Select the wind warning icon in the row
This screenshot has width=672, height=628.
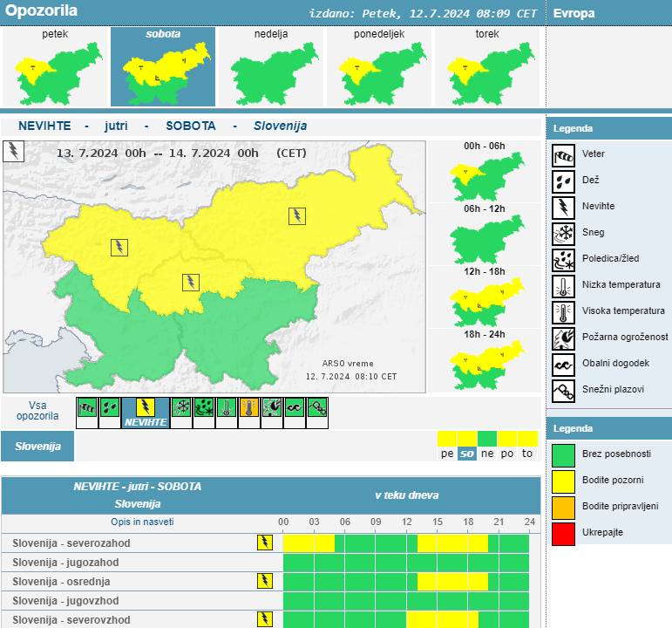point(87,408)
